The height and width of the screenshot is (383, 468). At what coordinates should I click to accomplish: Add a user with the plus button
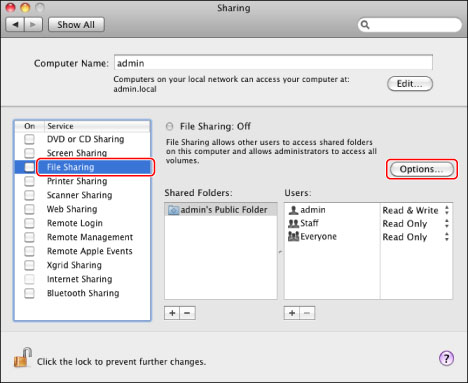(x=292, y=313)
